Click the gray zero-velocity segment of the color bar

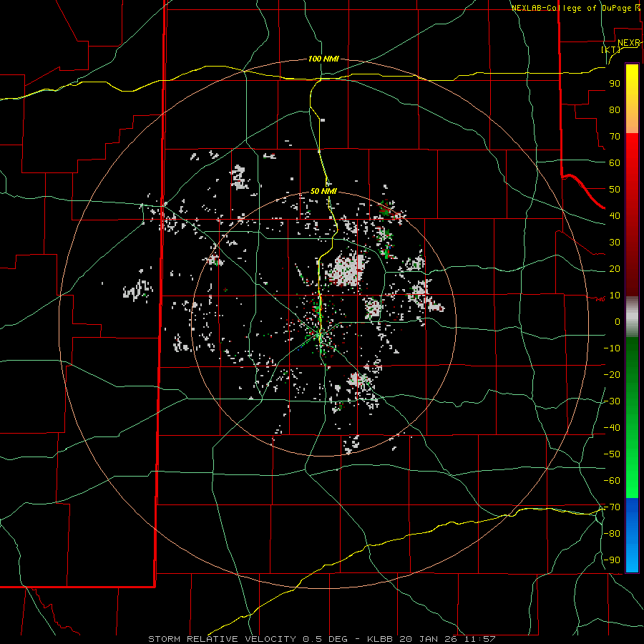click(632, 317)
